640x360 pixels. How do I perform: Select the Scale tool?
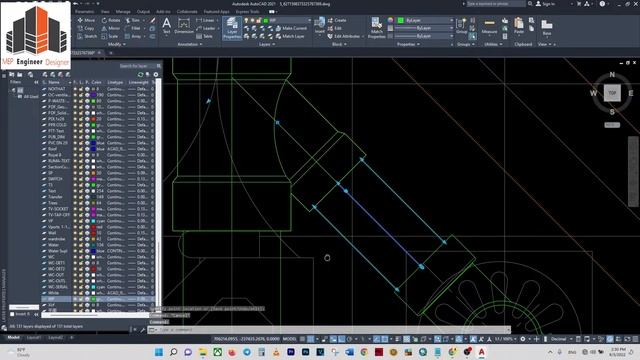[110, 36]
